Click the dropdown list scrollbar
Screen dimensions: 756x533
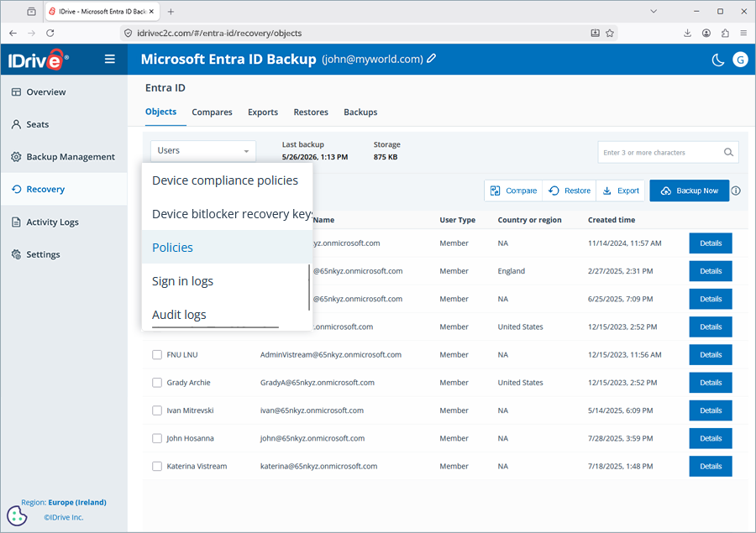tap(309, 287)
